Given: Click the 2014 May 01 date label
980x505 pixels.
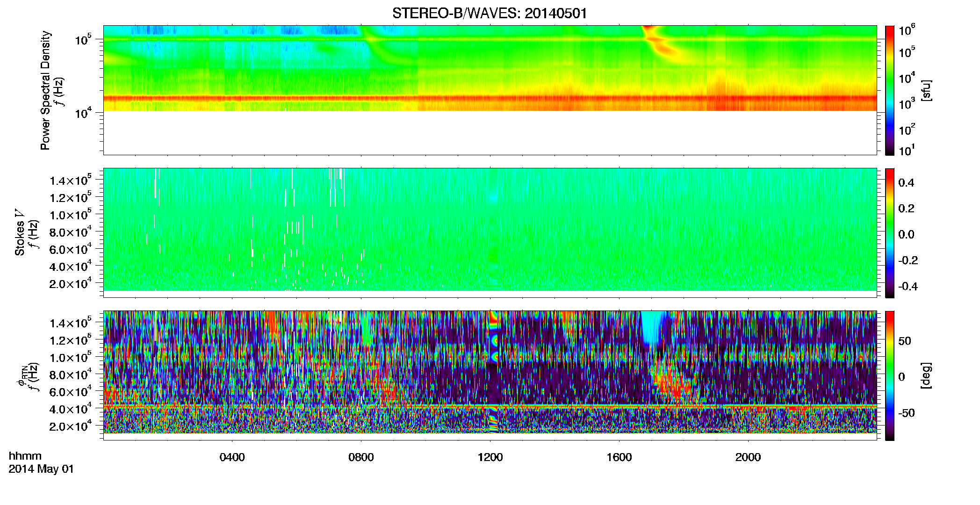Looking at the screenshot, I should point(41,469).
